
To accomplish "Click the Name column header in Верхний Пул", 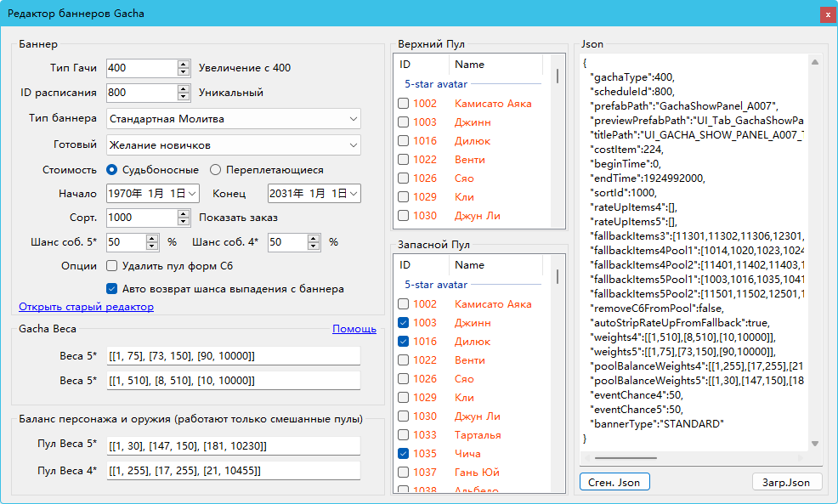I will click(495, 65).
